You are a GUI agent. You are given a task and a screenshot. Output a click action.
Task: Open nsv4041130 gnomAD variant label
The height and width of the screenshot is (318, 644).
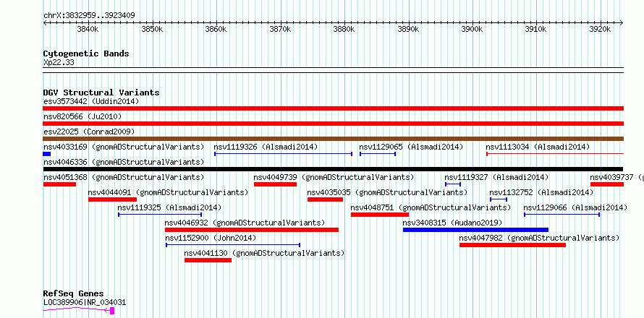click(265, 253)
